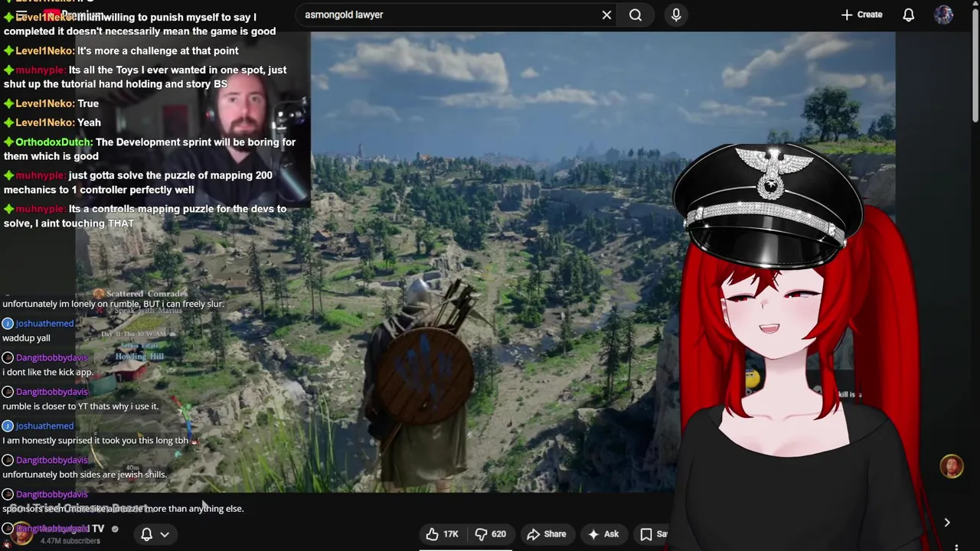
Task: Click the "Level1Neko: True" chat line
Action: tap(52, 103)
